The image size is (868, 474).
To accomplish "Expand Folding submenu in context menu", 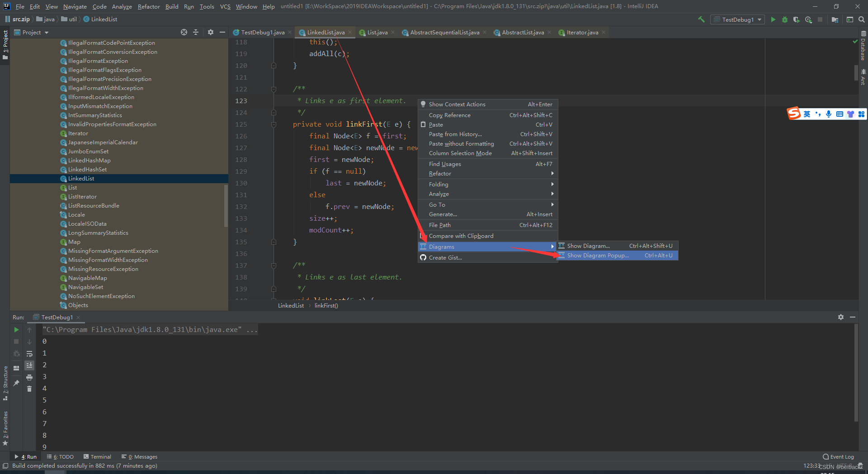I will pos(488,185).
